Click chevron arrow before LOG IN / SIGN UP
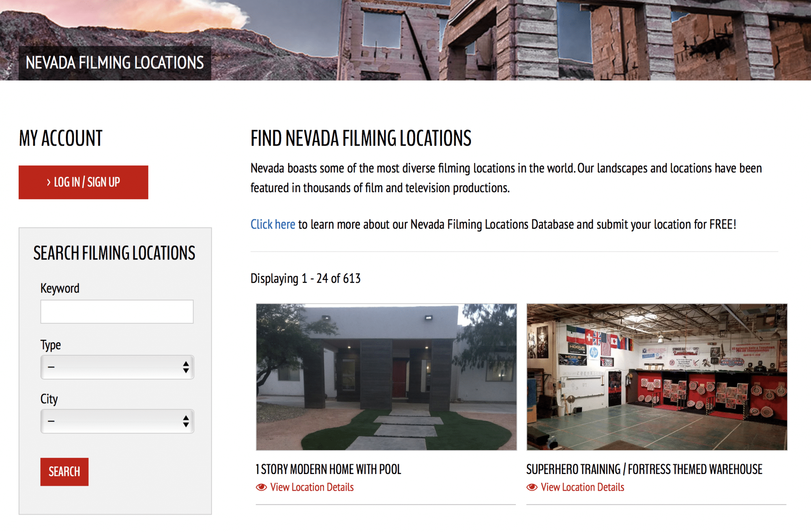The width and height of the screenshot is (811, 532). [x=49, y=182]
